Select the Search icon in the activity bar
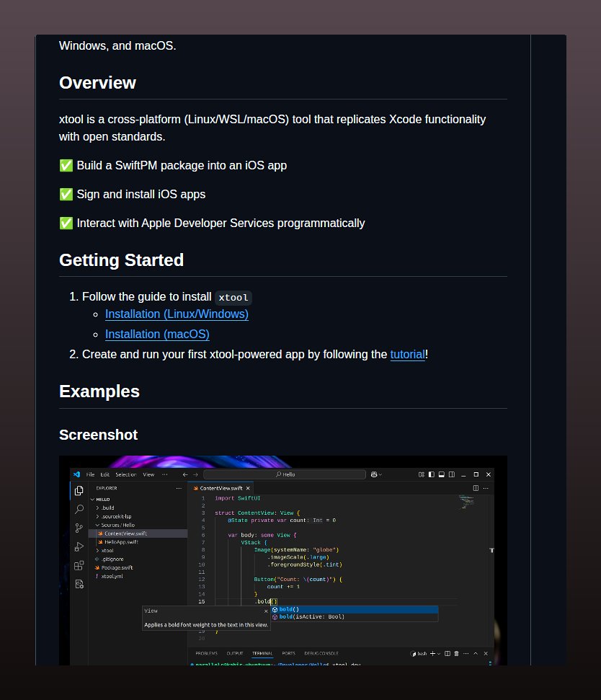601x700 pixels. point(79,510)
